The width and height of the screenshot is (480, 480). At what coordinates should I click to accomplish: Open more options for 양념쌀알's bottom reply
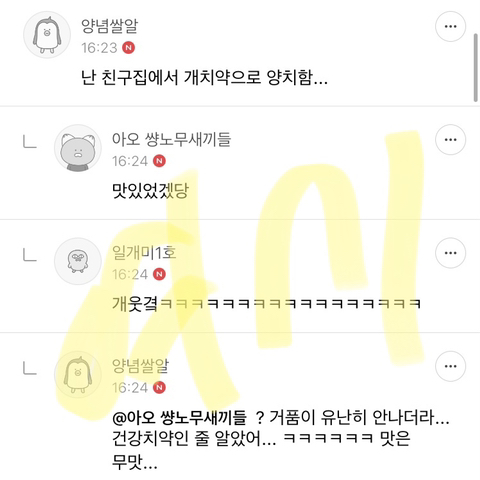[450, 366]
